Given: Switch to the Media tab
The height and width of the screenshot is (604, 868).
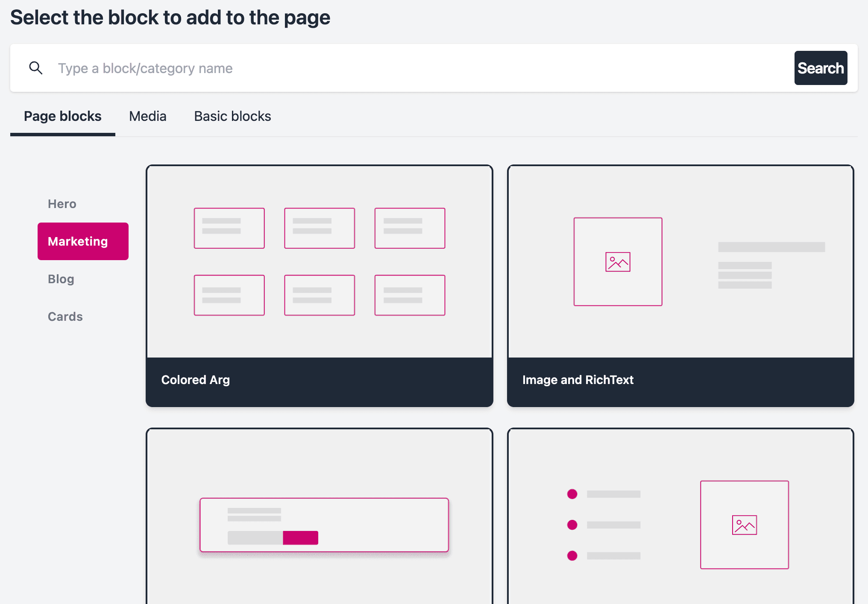Looking at the screenshot, I should pyautogui.click(x=147, y=116).
